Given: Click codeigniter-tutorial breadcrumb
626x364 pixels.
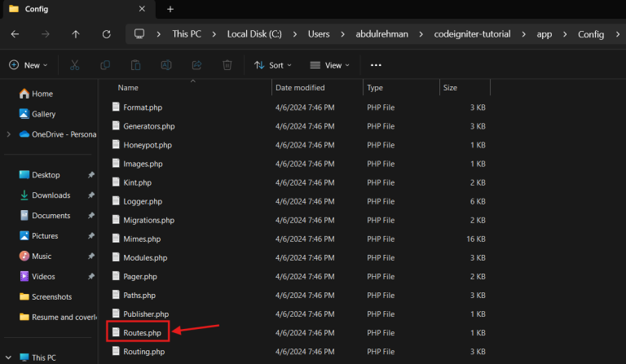Looking at the screenshot, I should click(472, 34).
